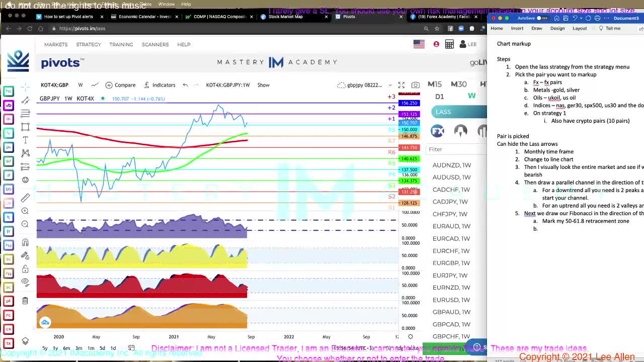Open the horizontal lines/Fib tool
The image size is (644, 362).
25,114
